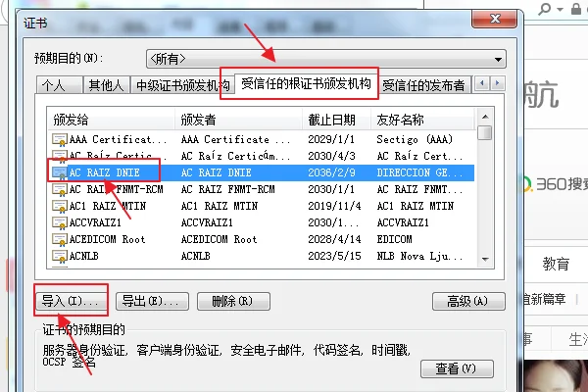Click the 2023/5/15 expiry date cell

tap(334, 256)
